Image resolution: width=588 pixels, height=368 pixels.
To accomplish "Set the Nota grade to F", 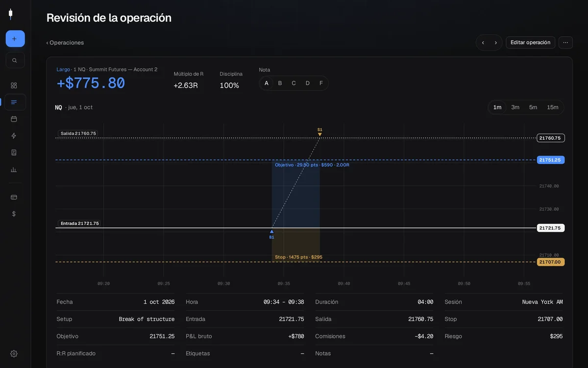I will click(x=321, y=83).
